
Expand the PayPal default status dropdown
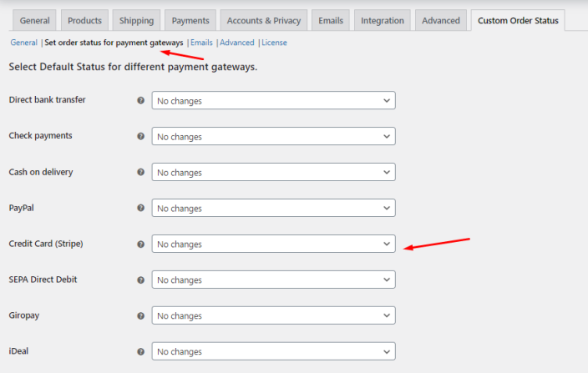[273, 209]
